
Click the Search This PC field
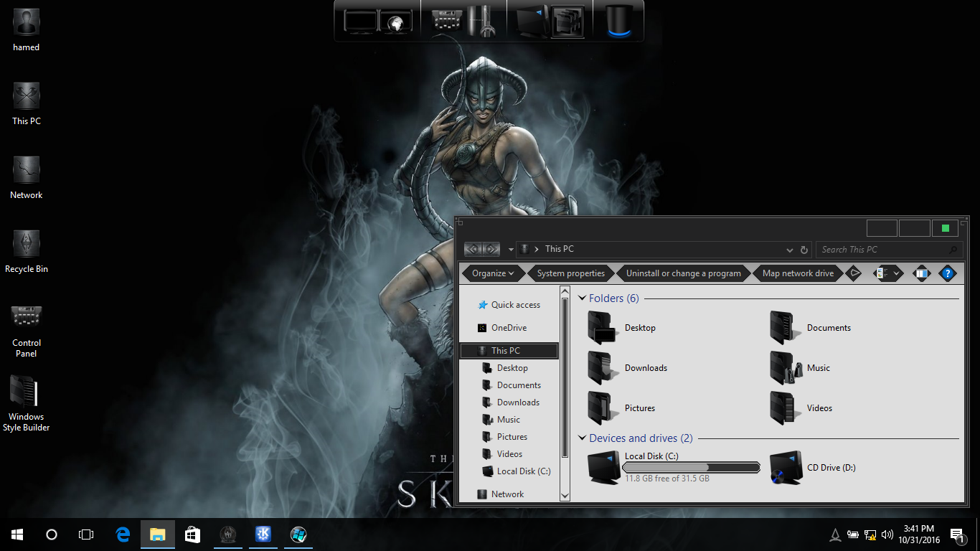[882, 250]
